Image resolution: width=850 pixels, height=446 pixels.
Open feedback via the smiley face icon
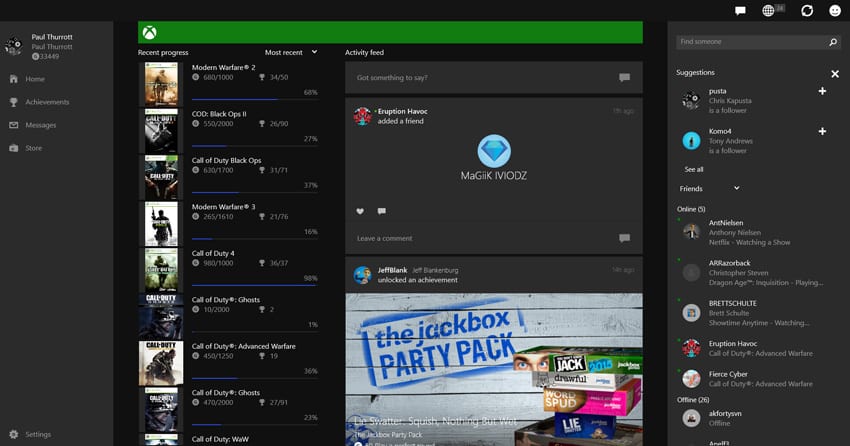pos(835,11)
